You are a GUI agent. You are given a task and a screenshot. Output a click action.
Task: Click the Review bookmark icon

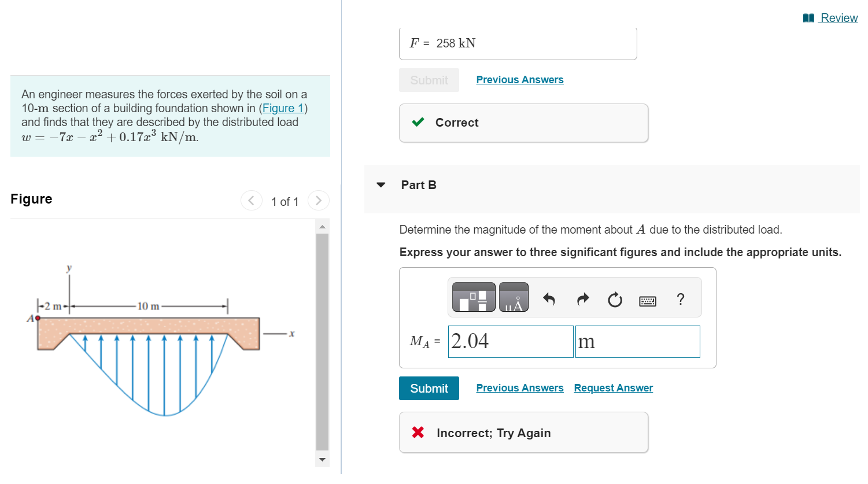[x=808, y=17]
